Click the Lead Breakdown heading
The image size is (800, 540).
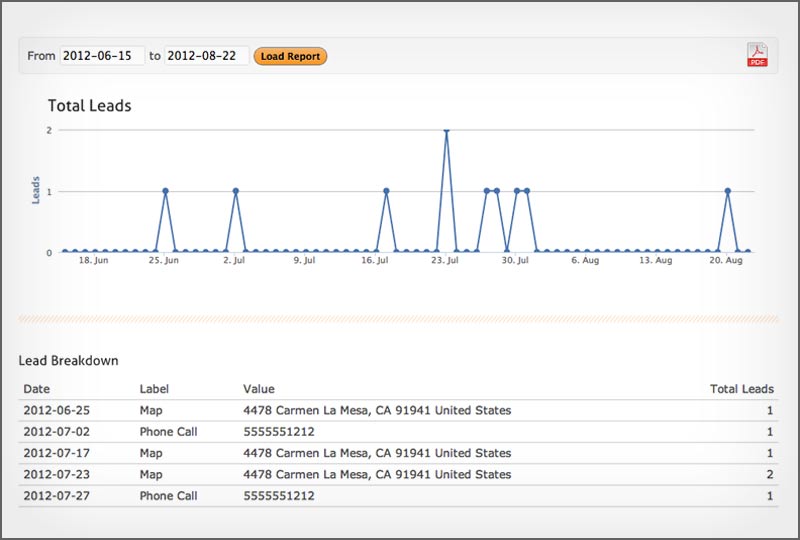click(68, 360)
